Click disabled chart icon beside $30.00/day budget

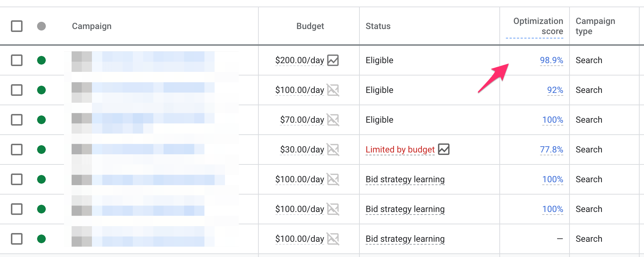point(333,150)
